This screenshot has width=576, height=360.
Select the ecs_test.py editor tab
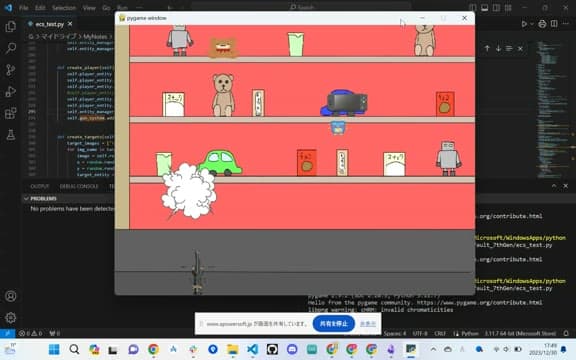pyautogui.click(x=50, y=24)
